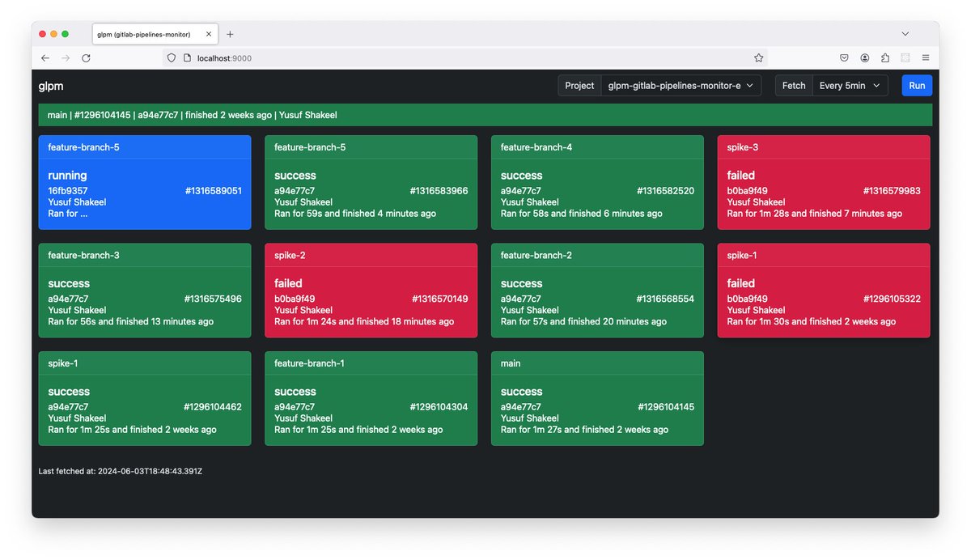
Task: Click the feature-branch-2 card header
Action: tap(597, 255)
